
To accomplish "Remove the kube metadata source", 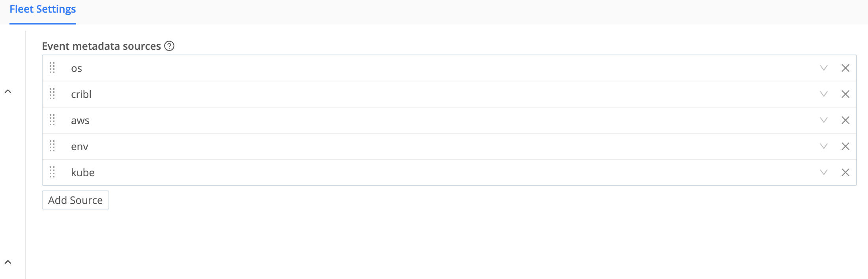I will (x=846, y=172).
